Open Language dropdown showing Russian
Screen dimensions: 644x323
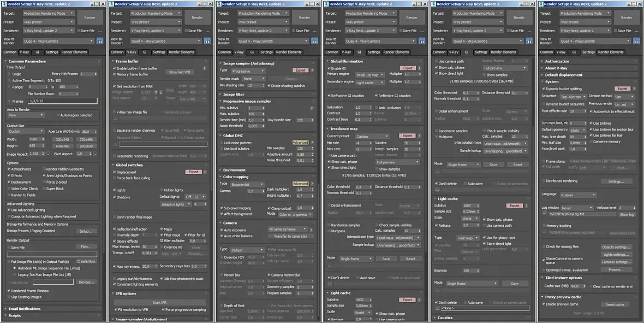(x=578, y=195)
